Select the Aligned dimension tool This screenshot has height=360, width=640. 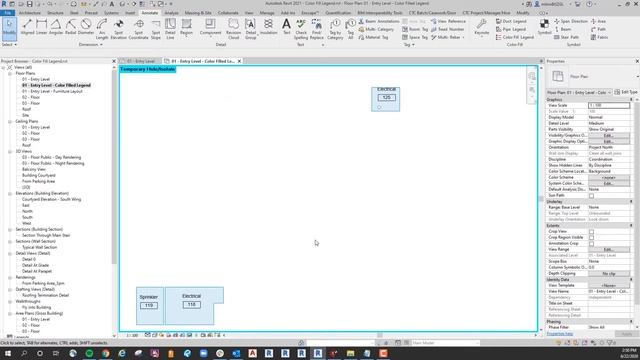pos(27,27)
